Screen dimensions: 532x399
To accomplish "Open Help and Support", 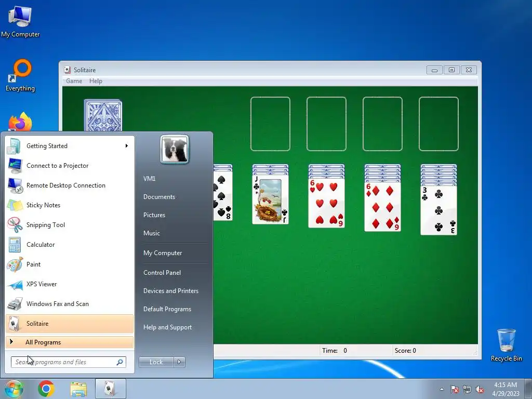I will (x=167, y=327).
